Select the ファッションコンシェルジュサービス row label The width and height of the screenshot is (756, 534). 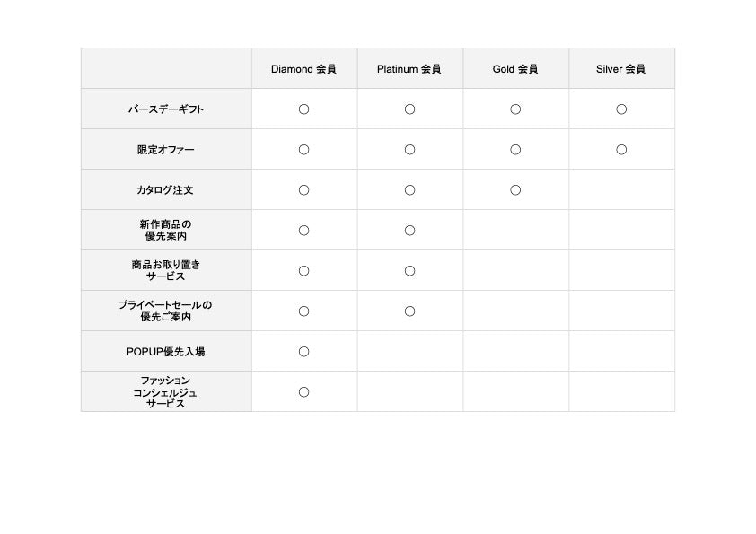[165, 392]
